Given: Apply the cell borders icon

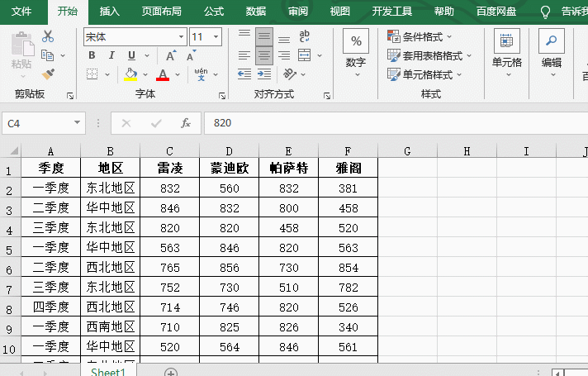Looking at the screenshot, I should click(92, 74).
